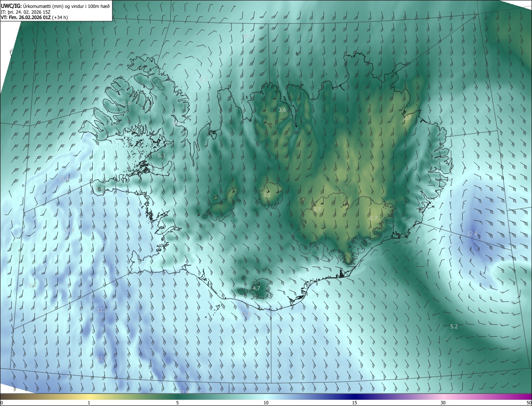
Task: Click the 5.2 value label in the southeast ocean
Action: pos(454,326)
